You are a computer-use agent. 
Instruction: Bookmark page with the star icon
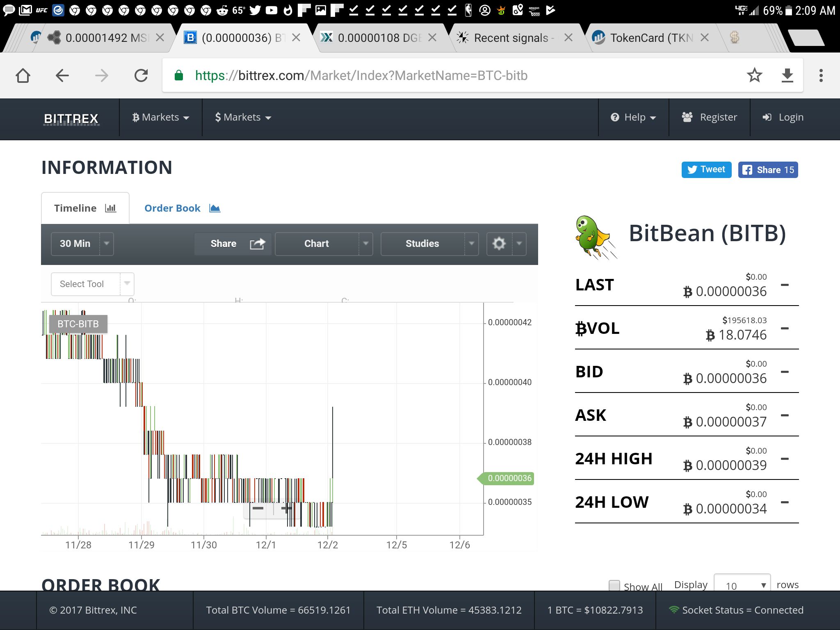(x=754, y=75)
